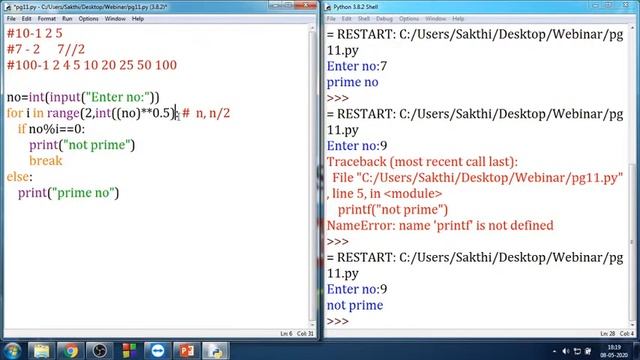Click 'Col: 31' in editor status bar
The image size is (640, 360).
pos(305,334)
